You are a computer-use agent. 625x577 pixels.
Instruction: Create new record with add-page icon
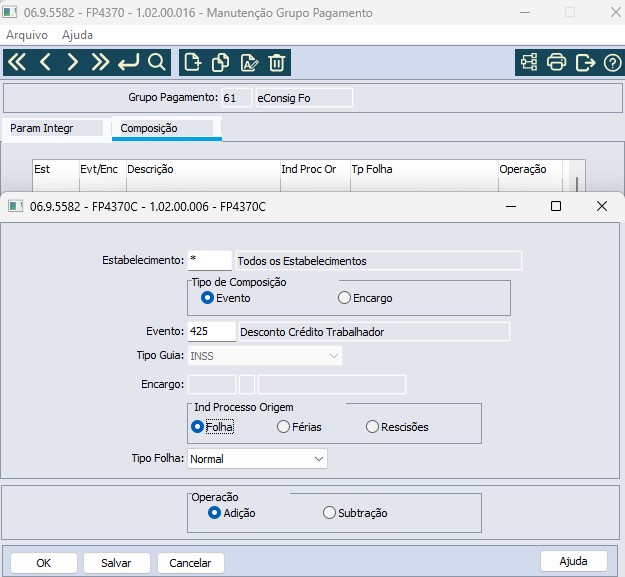pos(193,63)
